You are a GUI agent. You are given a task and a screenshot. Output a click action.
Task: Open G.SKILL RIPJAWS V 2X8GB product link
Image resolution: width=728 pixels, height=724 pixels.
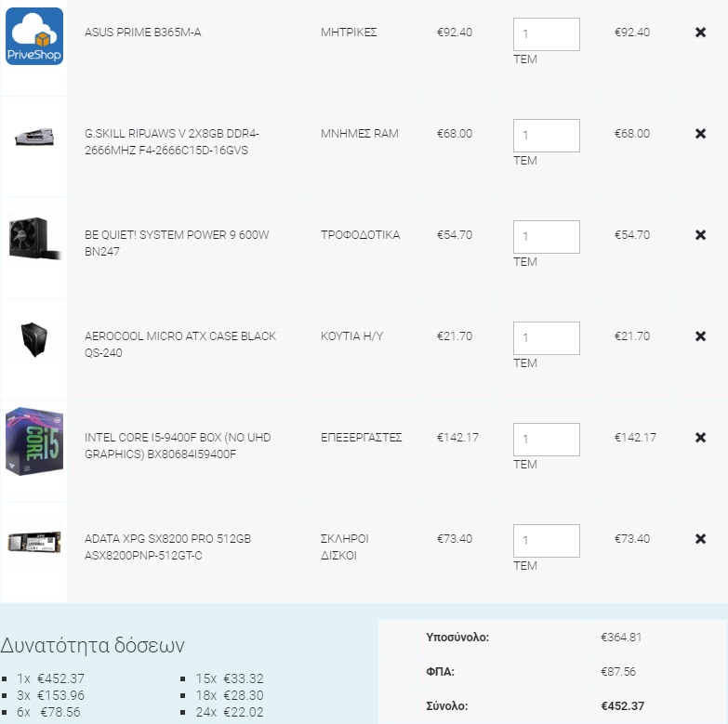tap(171, 142)
